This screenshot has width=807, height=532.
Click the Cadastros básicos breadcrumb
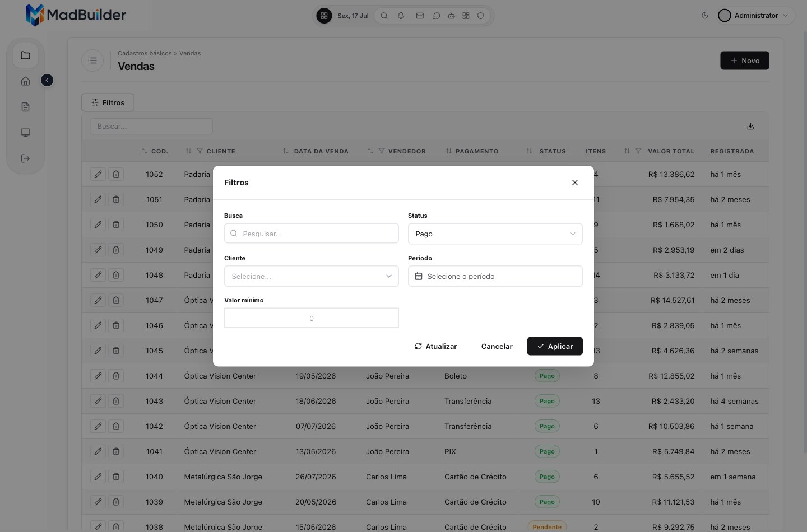tap(145, 53)
